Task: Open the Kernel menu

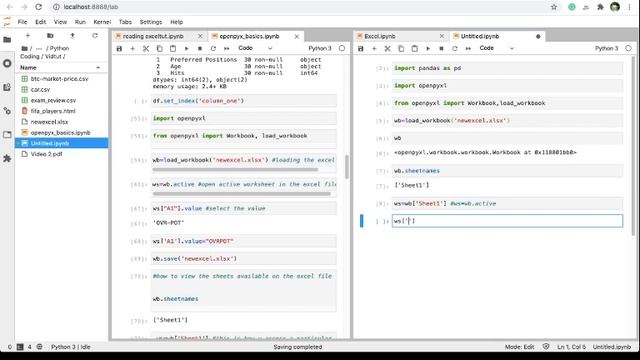Action: tap(102, 22)
